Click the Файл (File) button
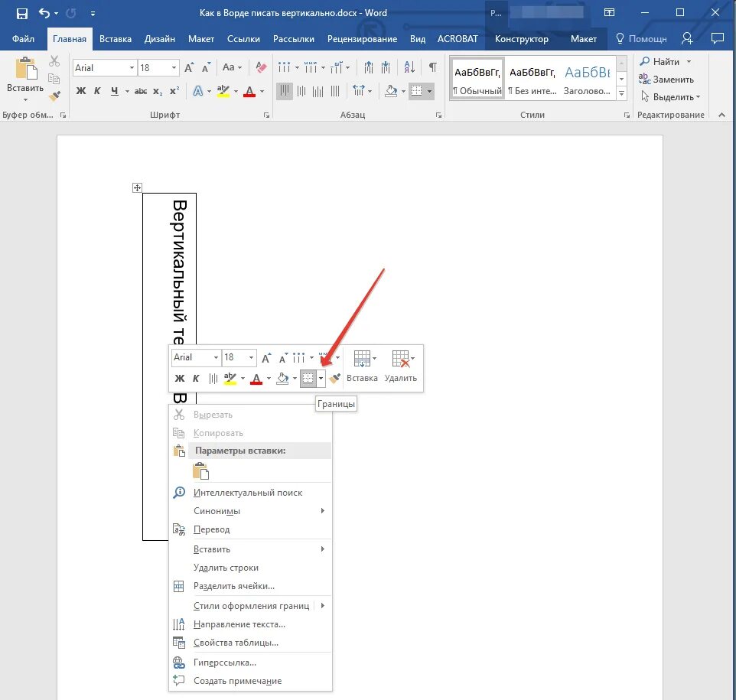The height and width of the screenshot is (700, 736). tap(23, 39)
